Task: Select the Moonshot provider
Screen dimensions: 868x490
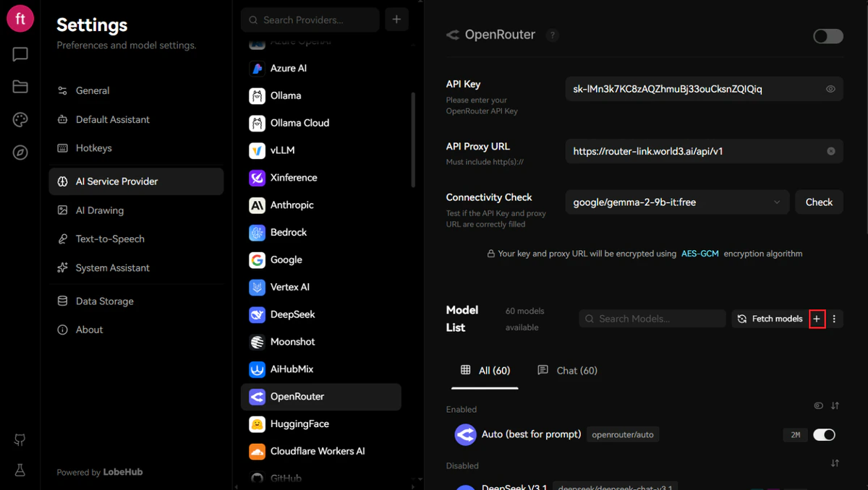Action: tap(321, 342)
